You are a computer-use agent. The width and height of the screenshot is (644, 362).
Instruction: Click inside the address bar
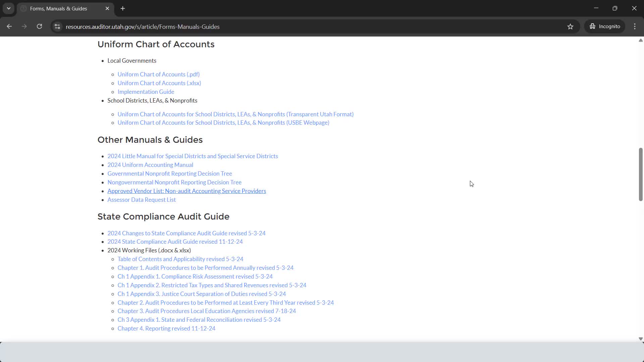click(x=235, y=26)
